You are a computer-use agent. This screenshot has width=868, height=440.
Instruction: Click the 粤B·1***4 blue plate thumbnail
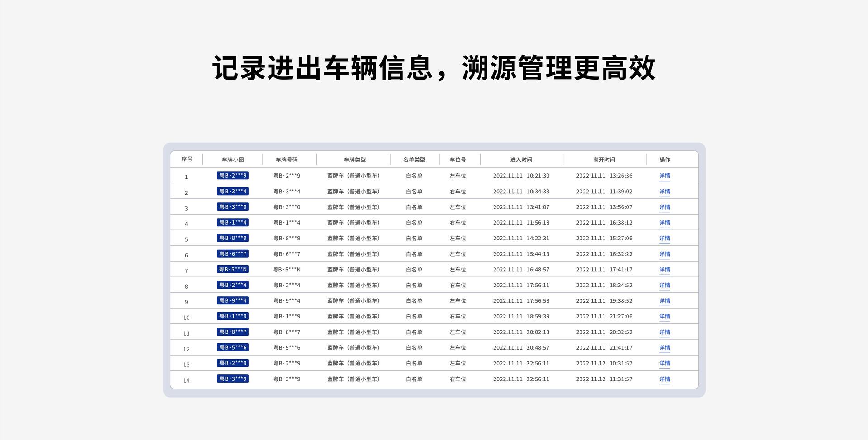click(232, 222)
